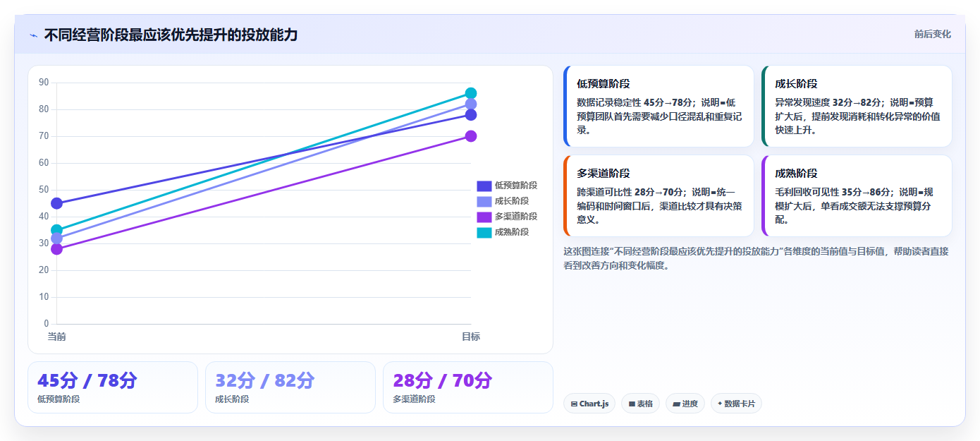Click the 28分 / 70分 stat card
This screenshot has width=980, height=441.
pos(468,387)
